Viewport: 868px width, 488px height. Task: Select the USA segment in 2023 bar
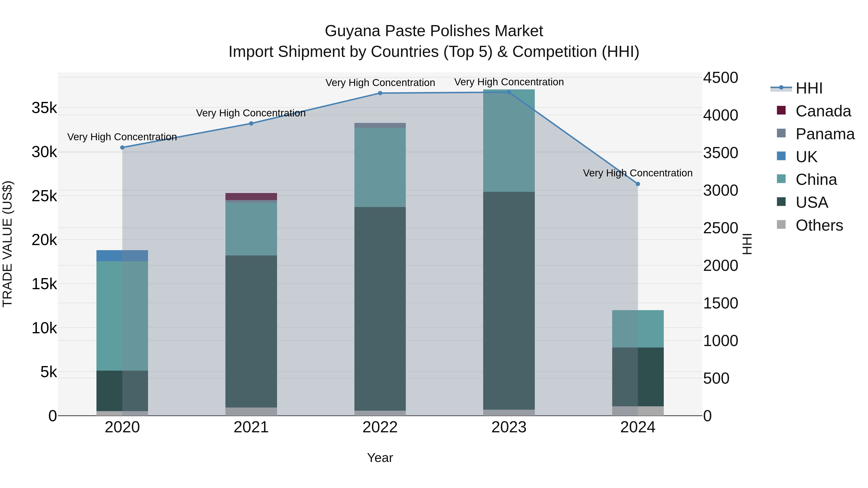click(x=509, y=301)
